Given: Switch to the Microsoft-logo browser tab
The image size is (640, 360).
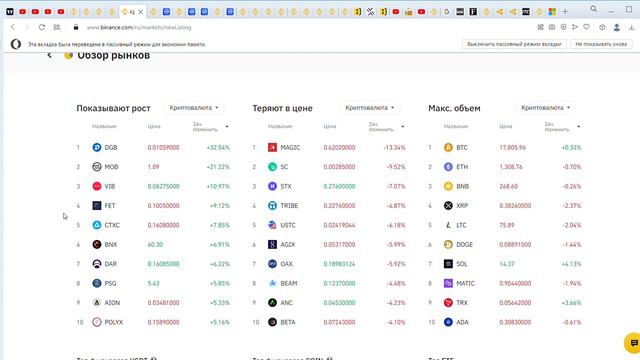Looking at the screenshot, I should [x=552, y=12].
